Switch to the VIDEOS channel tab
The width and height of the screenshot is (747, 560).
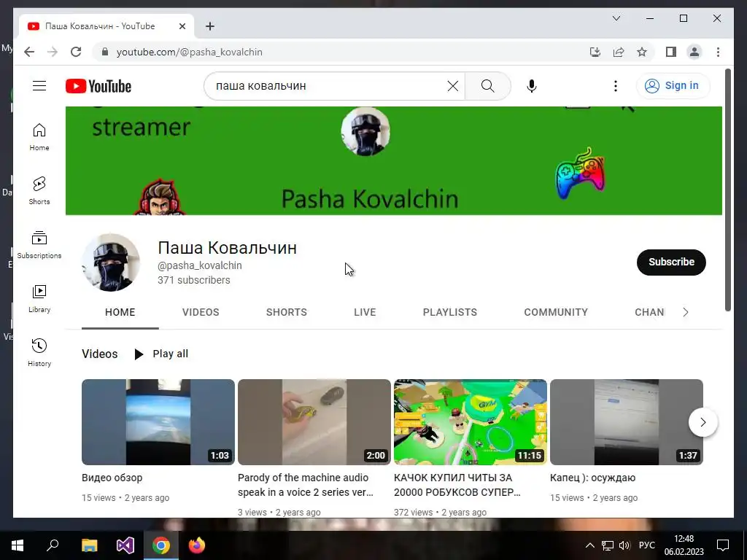point(201,312)
